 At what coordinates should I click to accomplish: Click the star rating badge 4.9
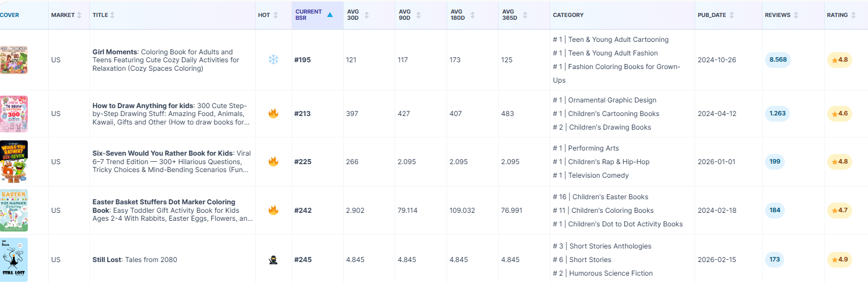point(839,260)
